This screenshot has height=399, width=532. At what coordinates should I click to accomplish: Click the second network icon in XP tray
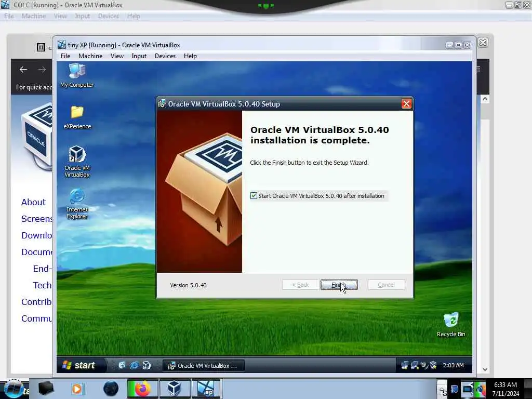tap(415, 365)
